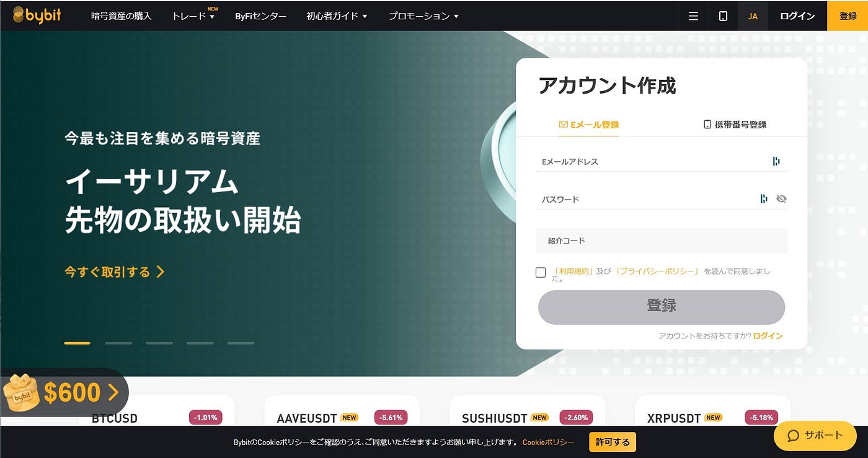
Task: Open the hamburger menu icon
Action: click(693, 16)
